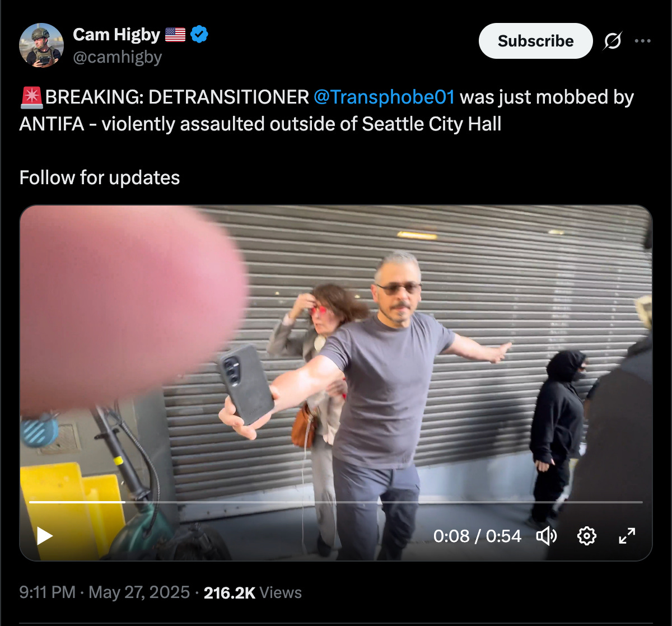This screenshot has width=672, height=626.
Task: Expand the video to fullscreen
Action: (627, 536)
